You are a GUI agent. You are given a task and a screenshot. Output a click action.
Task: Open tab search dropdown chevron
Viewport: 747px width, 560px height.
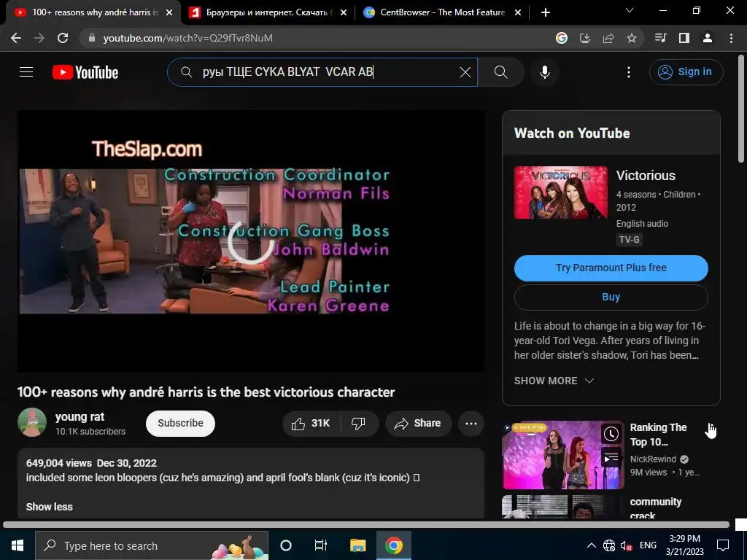pos(630,10)
